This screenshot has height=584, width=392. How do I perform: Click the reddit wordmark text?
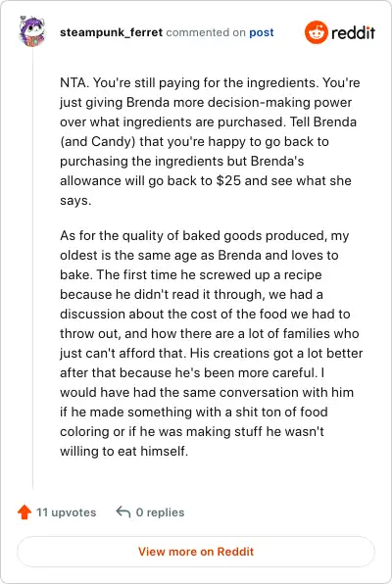353,32
